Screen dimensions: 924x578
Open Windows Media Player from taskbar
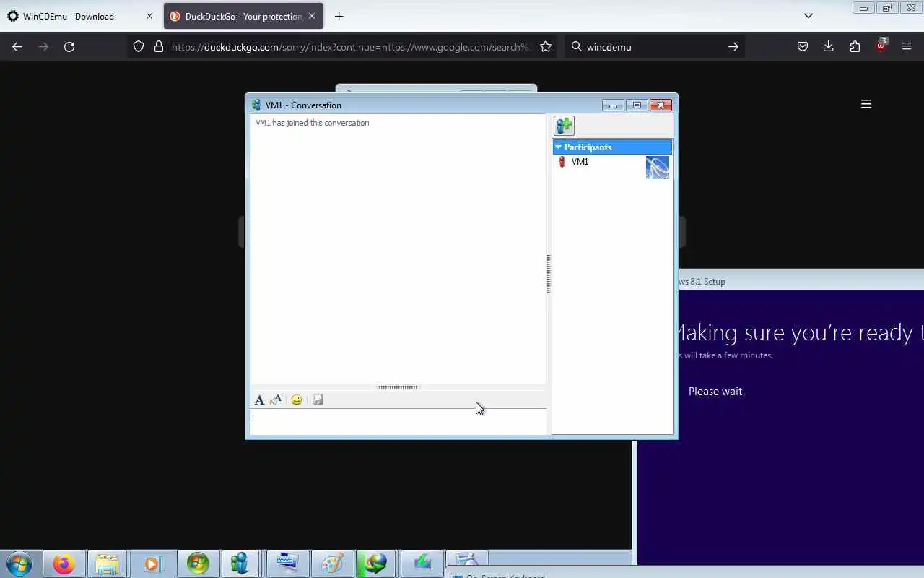pyautogui.click(x=152, y=564)
